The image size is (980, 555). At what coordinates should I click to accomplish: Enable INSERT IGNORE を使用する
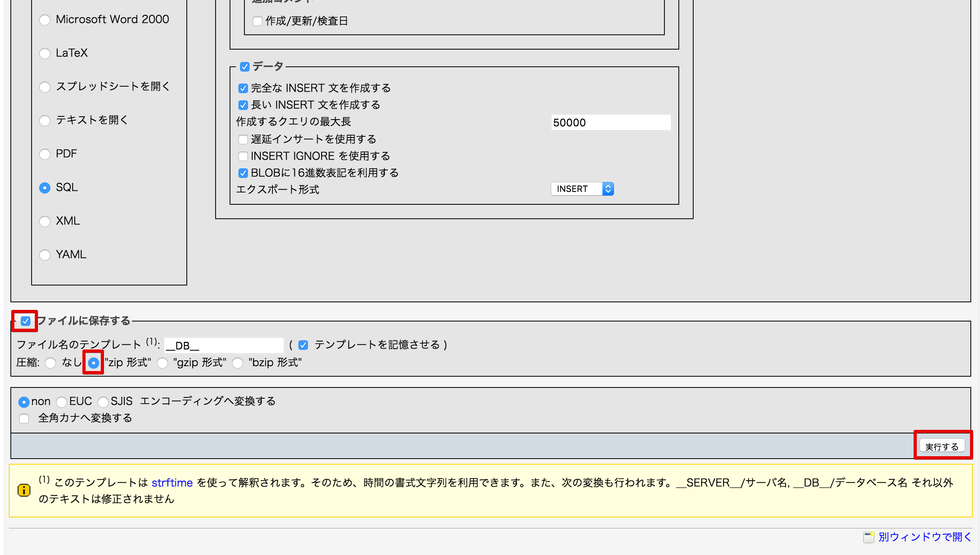point(243,156)
